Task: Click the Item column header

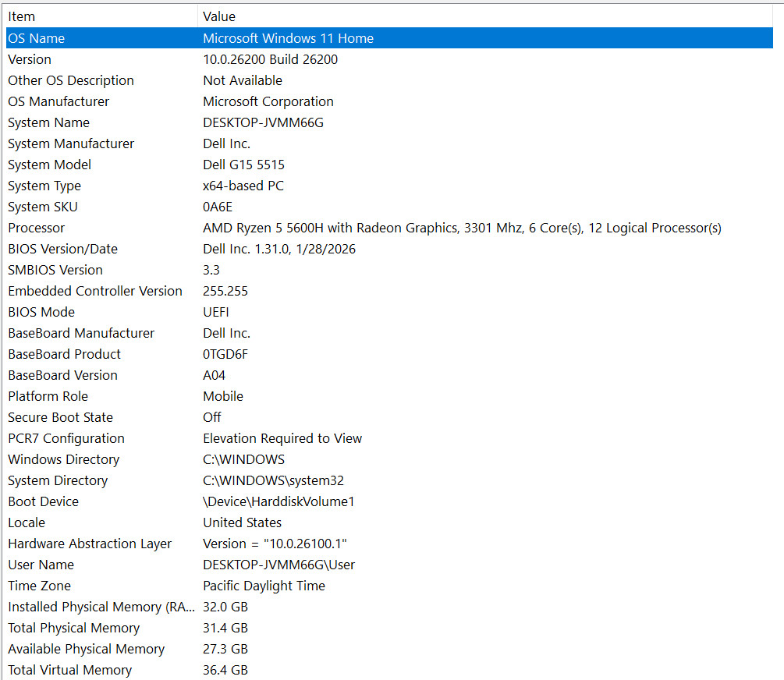Action: [102, 16]
